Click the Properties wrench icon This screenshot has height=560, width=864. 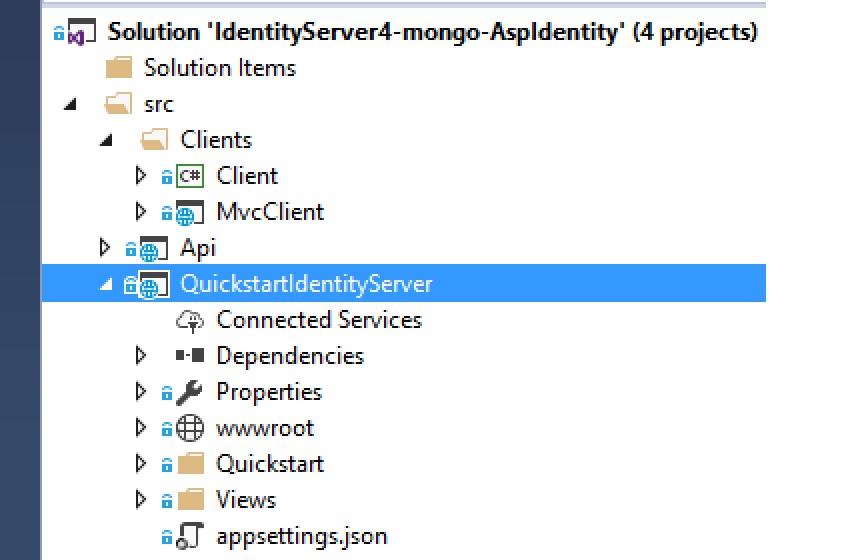pos(190,392)
